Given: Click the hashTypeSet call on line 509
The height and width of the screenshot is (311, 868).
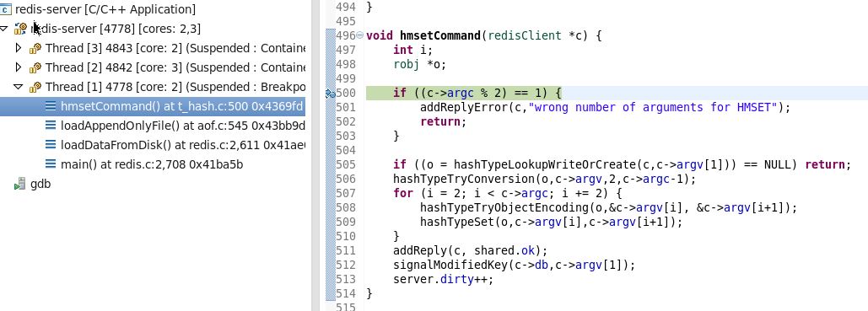Looking at the screenshot, I should [x=552, y=223].
